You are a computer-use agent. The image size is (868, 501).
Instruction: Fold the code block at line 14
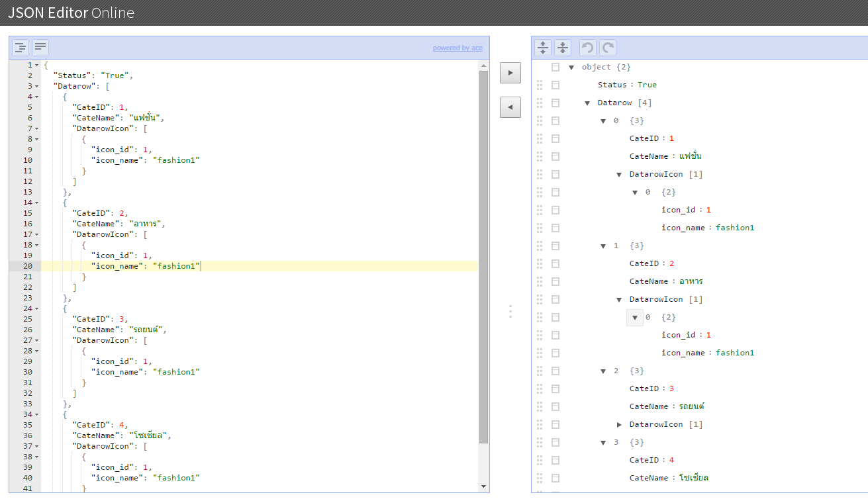(36, 203)
